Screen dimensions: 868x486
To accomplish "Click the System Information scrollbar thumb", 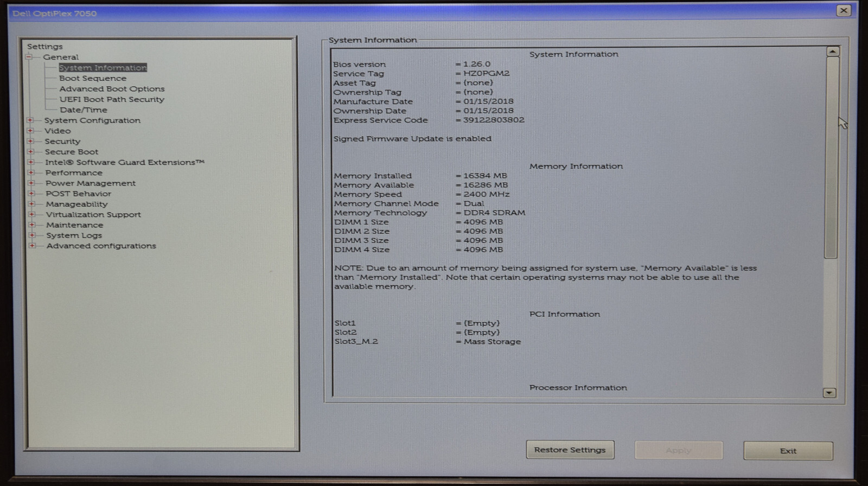I will (x=832, y=157).
